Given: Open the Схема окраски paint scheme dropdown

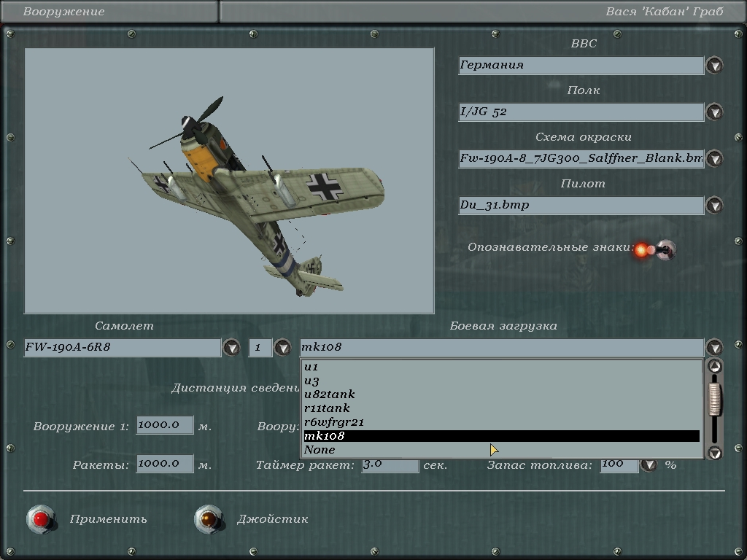Looking at the screenshot, I should pyautogui.click(x=715, y=159).
